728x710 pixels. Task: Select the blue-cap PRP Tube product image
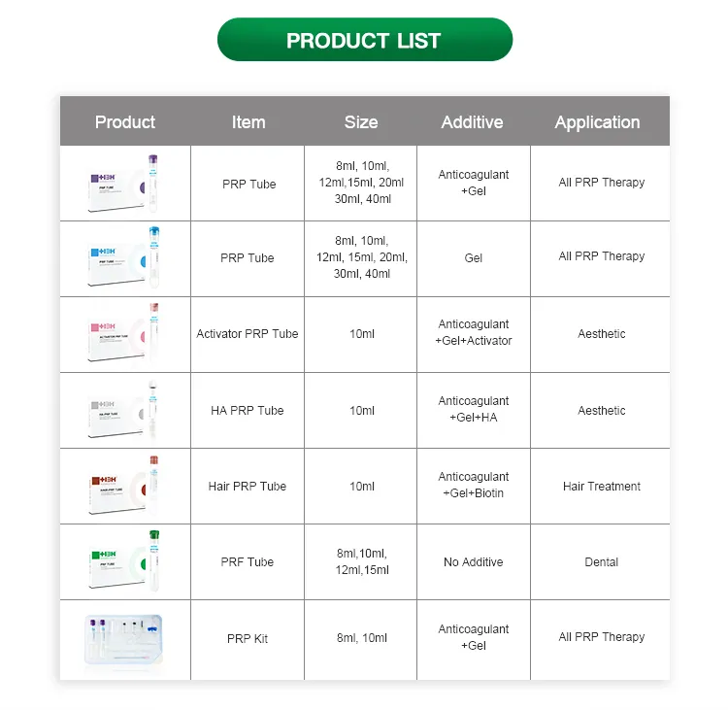pyautogui.click(x=123, y=257)
